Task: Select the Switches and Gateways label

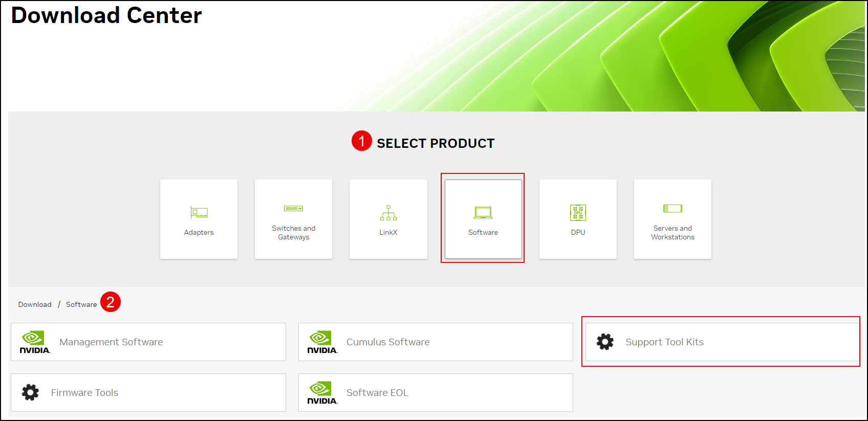Action: tap(293, 233)
